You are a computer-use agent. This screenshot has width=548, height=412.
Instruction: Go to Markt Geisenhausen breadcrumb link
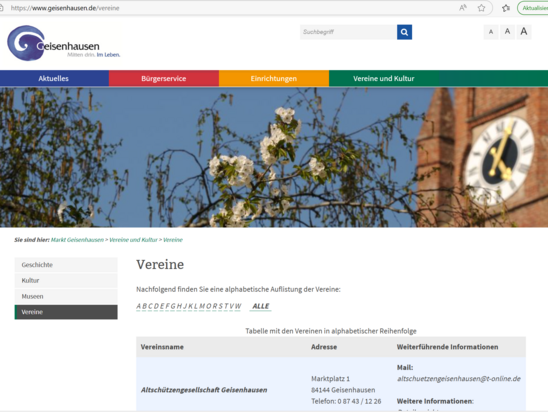[x=77, y=240]
